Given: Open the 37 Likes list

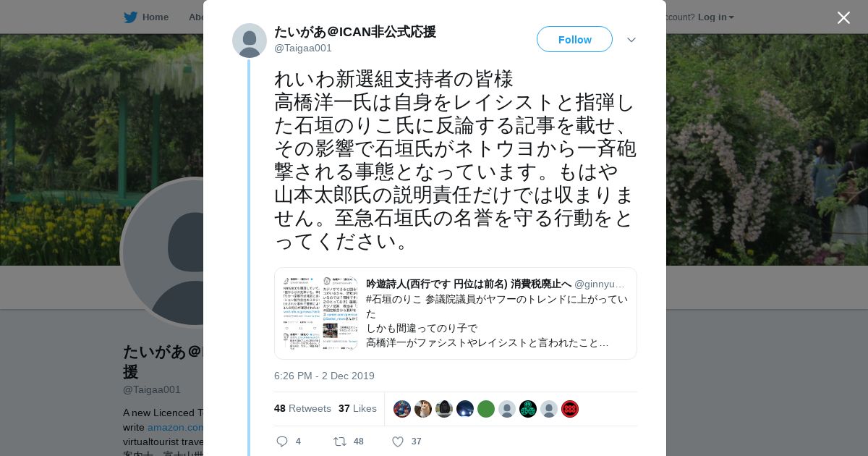Looking at the screenshot, I should pos(357,408).
